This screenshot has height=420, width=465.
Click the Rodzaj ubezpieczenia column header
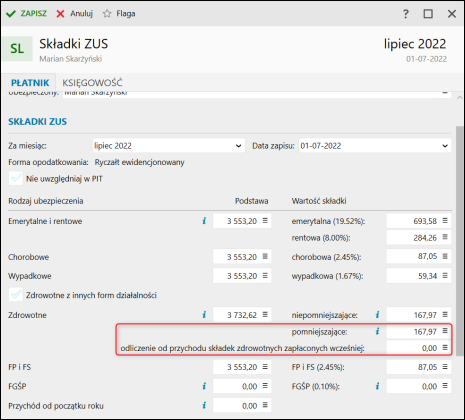click(46, 201)
